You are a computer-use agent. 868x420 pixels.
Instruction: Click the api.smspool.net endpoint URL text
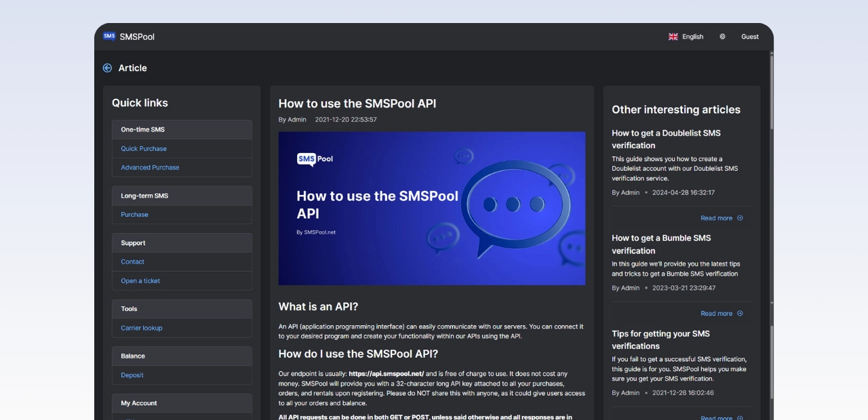click(387, 374)
